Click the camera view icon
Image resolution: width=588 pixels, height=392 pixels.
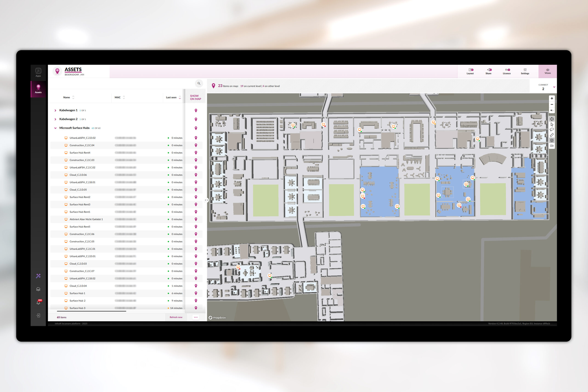552,146
